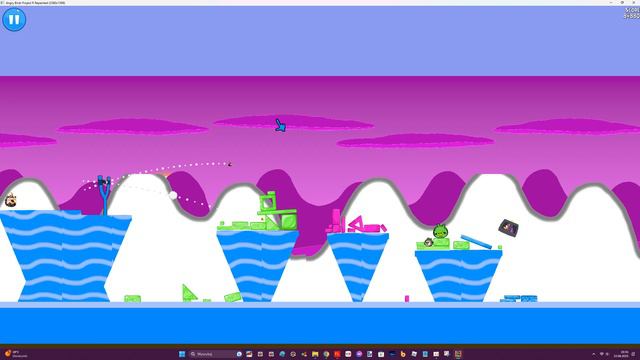The width and height of the screenshot is (640, 360).
Task: Open the weather widget on the taskbar
Action: point(16,353)
